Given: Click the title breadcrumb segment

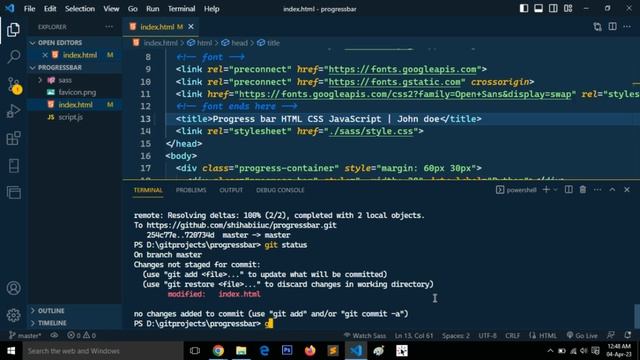Looking at the screenshot, I should [269, 43].
